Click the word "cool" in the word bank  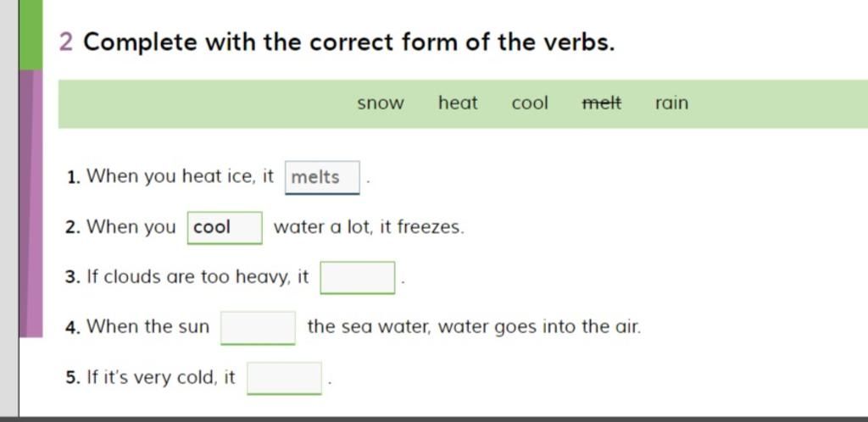[x=530, y=103]
